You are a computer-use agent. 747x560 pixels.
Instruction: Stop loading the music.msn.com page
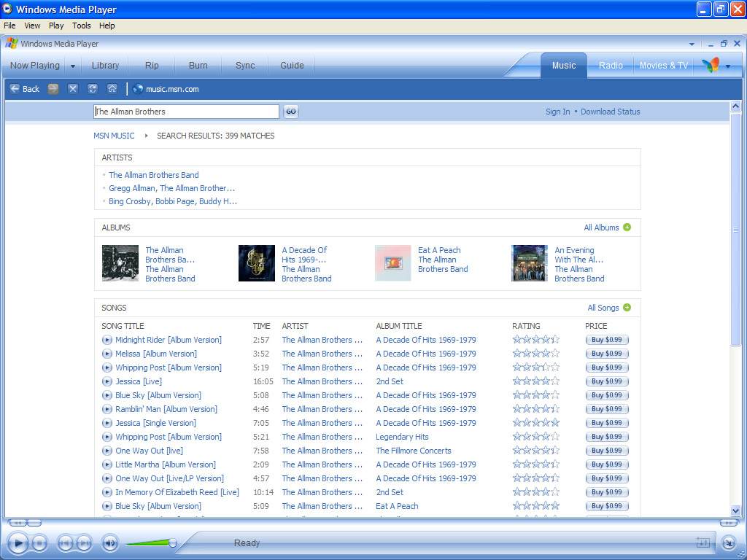(73, 89)
